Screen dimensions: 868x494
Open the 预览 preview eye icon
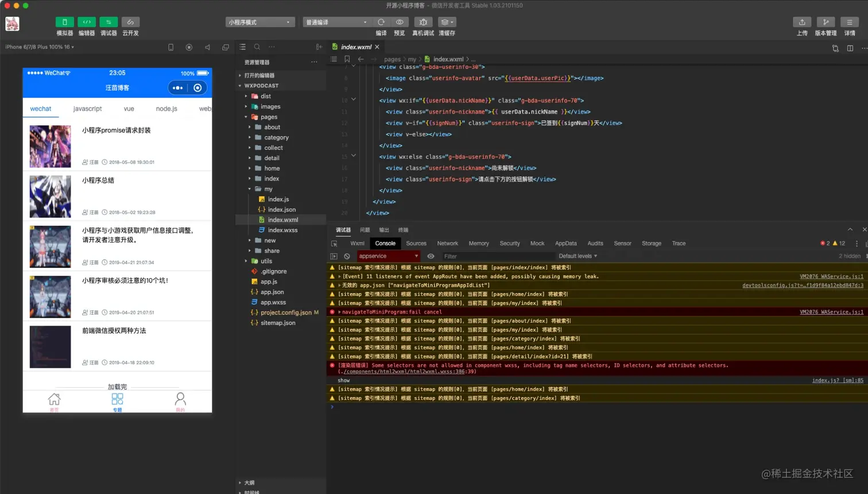point(400,22)
